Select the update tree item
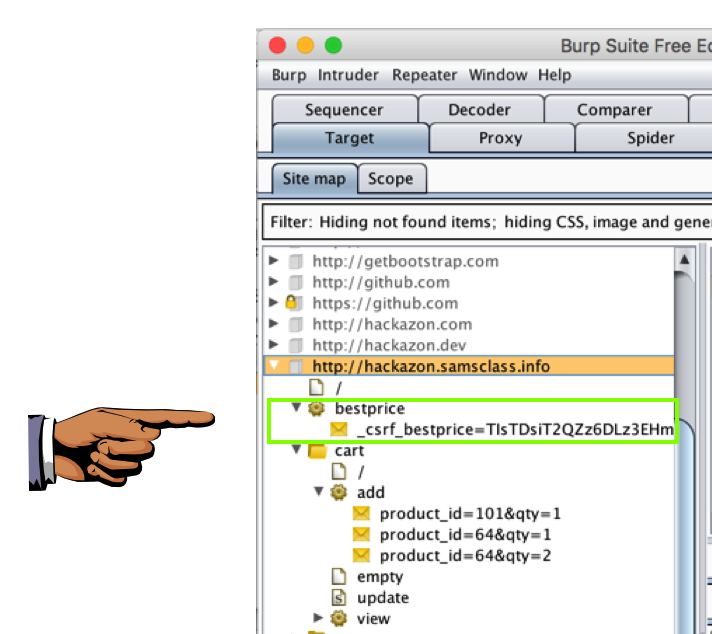The image size is (712, 634). click(x=383, y=597)
